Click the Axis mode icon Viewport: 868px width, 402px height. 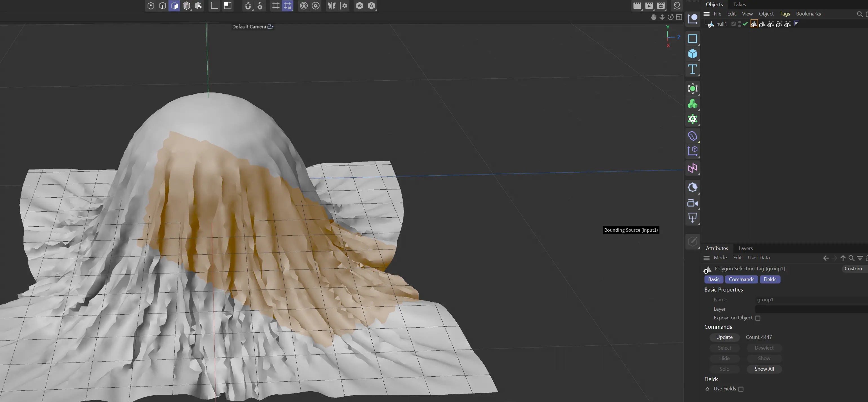click(214, 6)
